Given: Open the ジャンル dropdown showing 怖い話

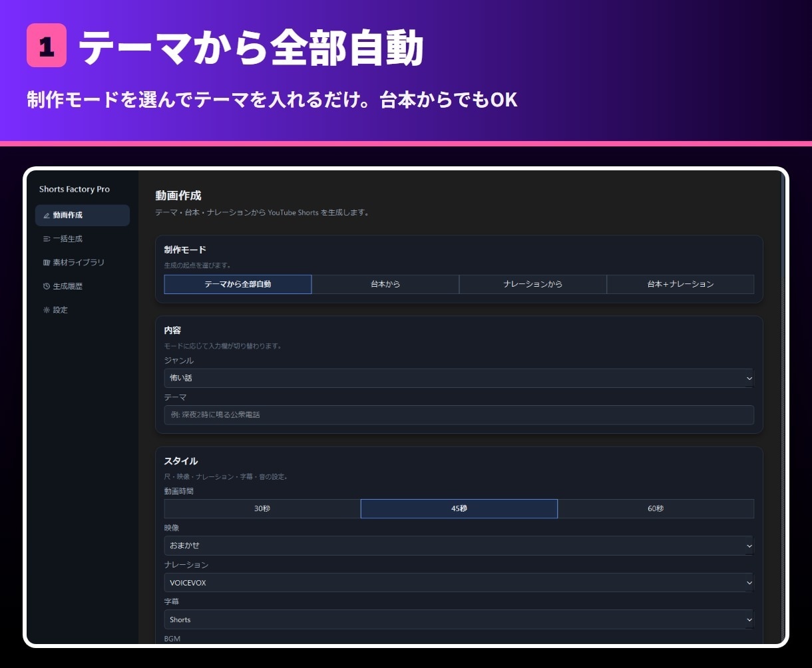Looking at the screenshot, I should click(x=459, y=378).
